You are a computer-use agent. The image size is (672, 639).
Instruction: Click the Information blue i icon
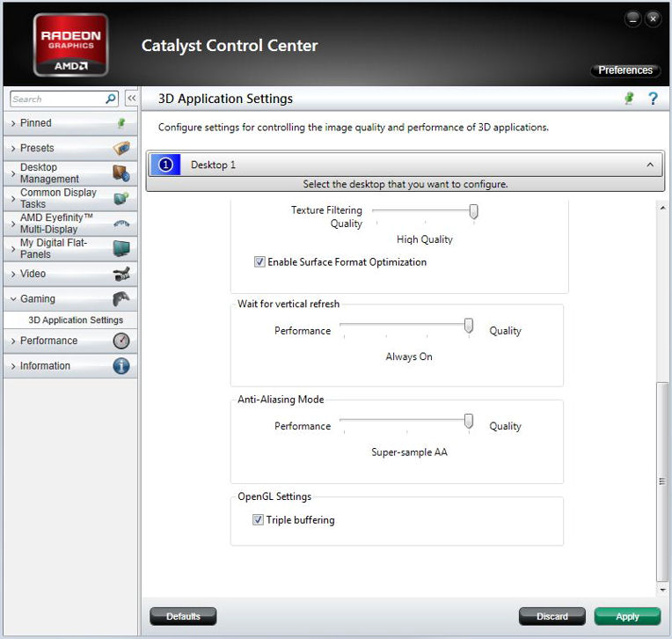click(x=121, y=366)
